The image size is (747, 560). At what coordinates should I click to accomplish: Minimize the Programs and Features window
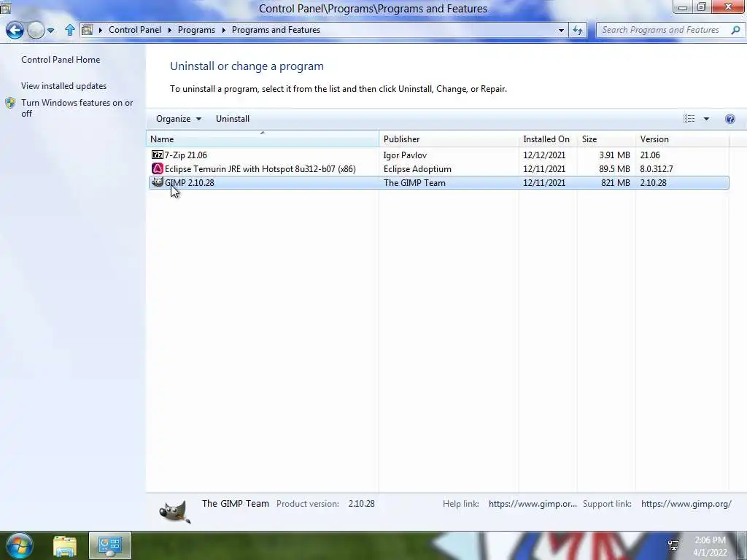tap(683, 7)
